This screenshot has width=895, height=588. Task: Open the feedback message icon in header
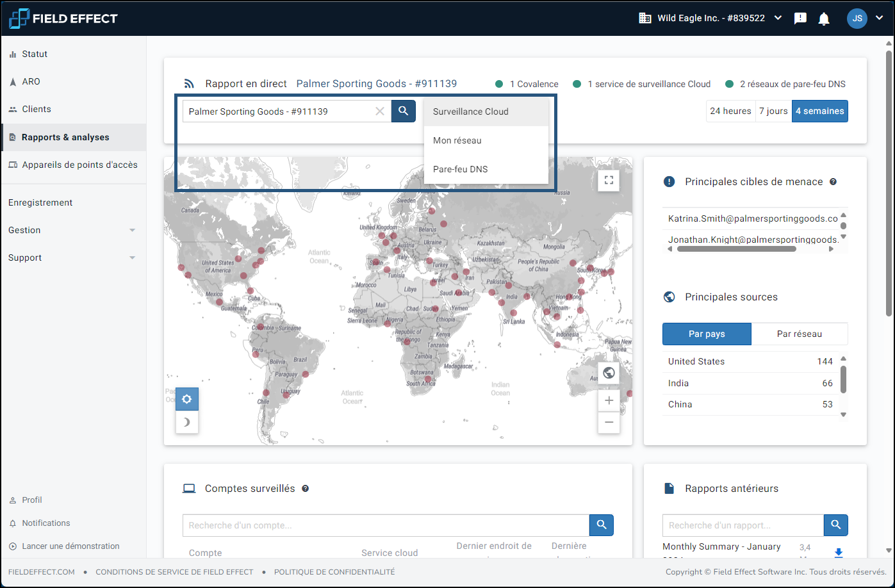[800, 19]
